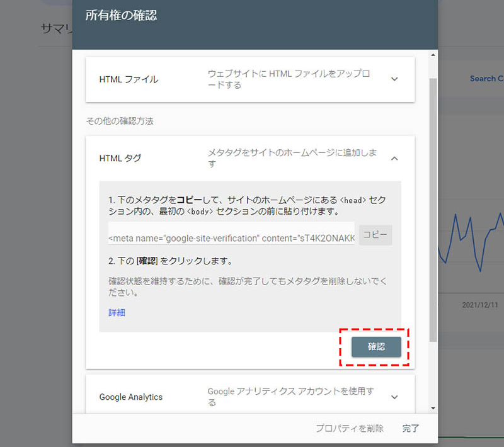504x447 pixels.
Task: Select the google-site-verification meta tag field
Action: point(231,238)
